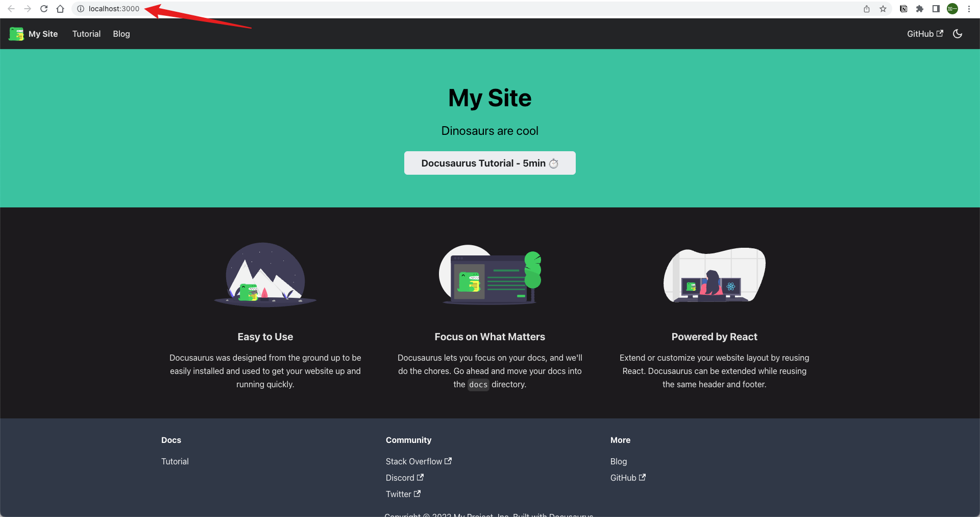Image resolution: width=980 pixels, height=517 pixels.
Task: Toggle the browser side panel
Action: (936, 9)
